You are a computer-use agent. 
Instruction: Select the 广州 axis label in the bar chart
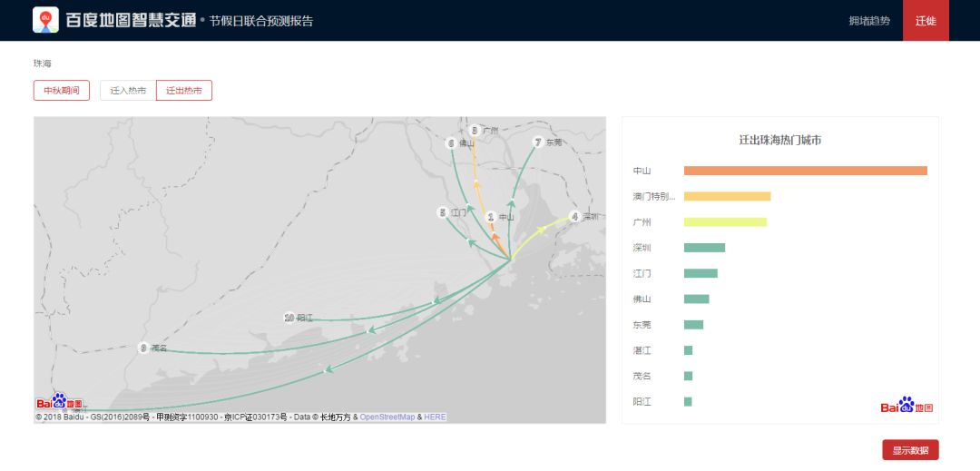(642, 221)
